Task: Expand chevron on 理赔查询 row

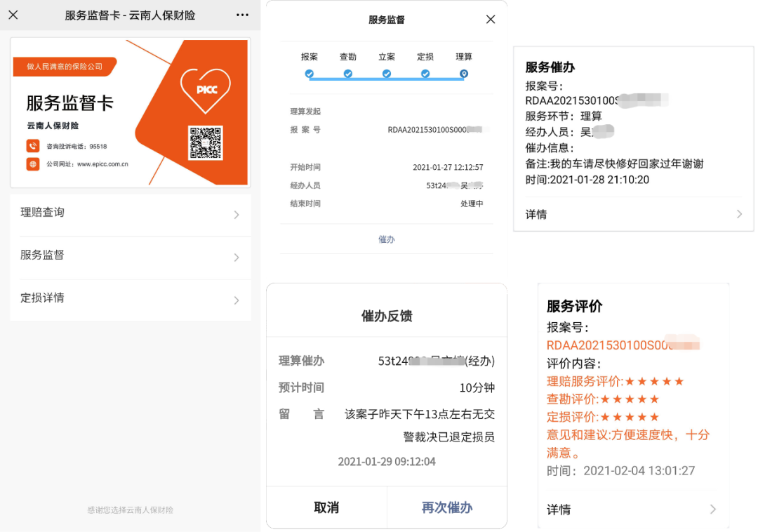Action: [237, 215]
